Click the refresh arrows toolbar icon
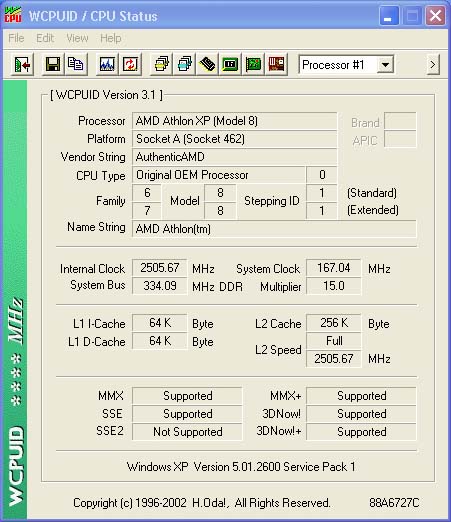 tap(130, 64)
